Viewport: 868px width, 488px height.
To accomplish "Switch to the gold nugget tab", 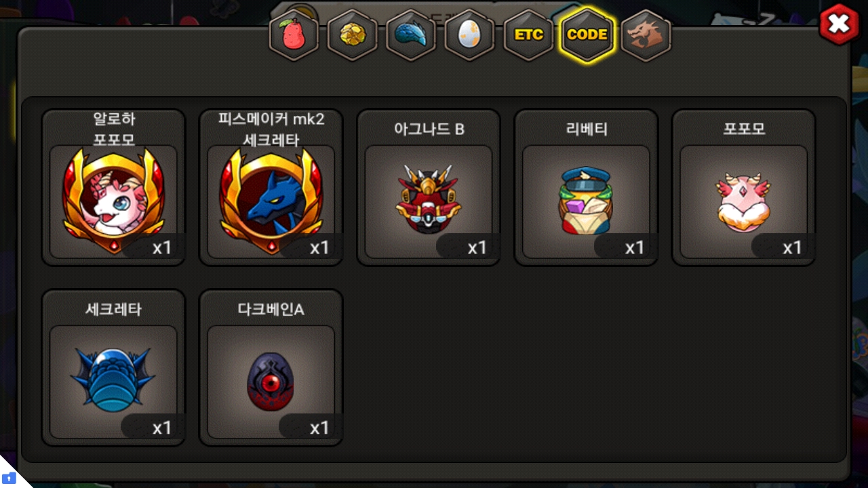I will [353, 35].
